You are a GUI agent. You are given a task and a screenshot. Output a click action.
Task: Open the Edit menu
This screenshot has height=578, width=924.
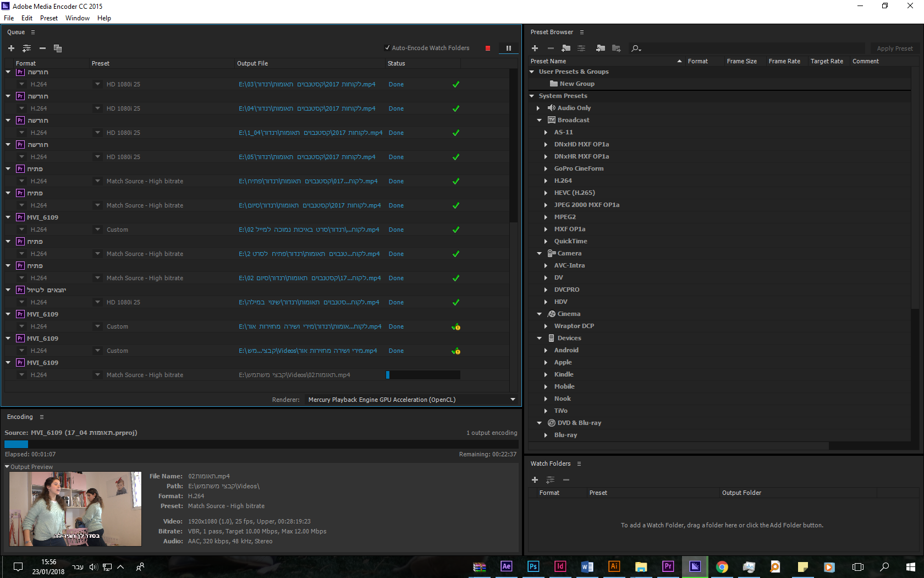(x=27, y=18)
